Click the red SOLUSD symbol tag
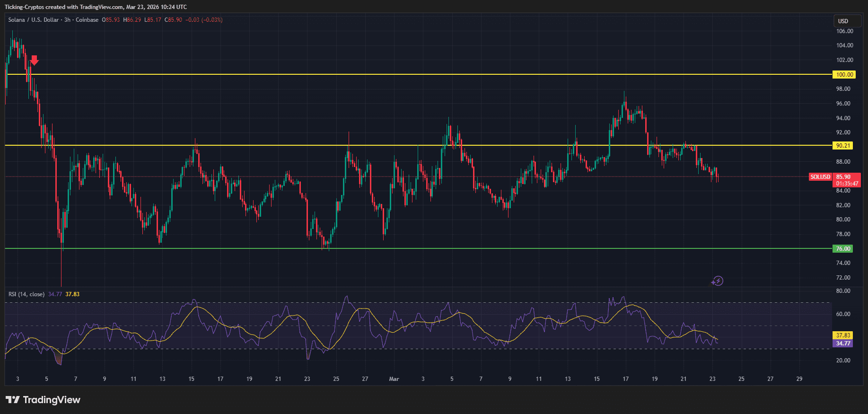 pos(820,177)
